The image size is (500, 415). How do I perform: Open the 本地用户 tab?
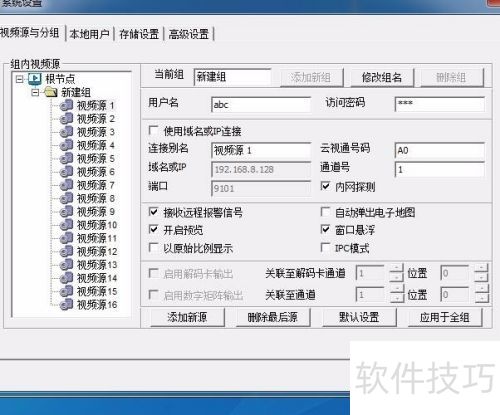[x=89, y=34]
